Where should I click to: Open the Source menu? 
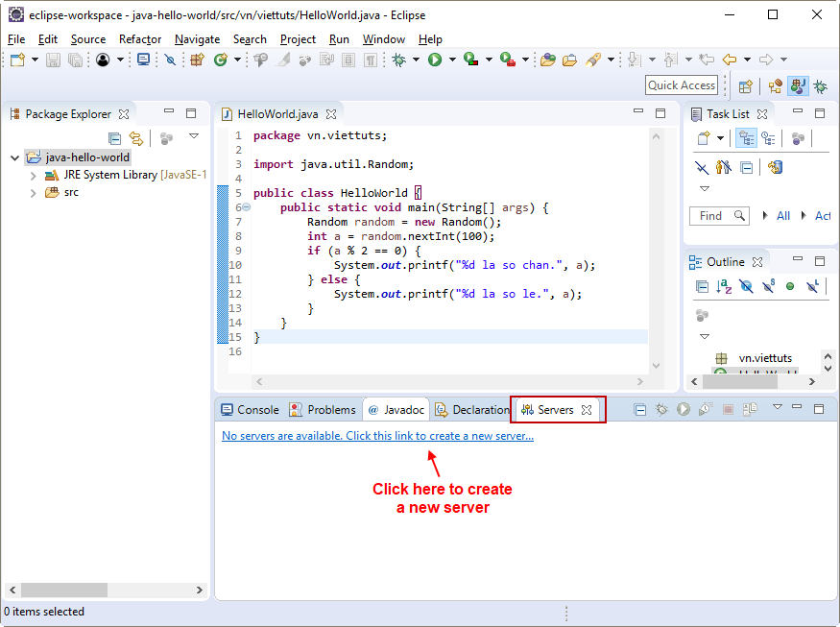(x=88, y=39)
